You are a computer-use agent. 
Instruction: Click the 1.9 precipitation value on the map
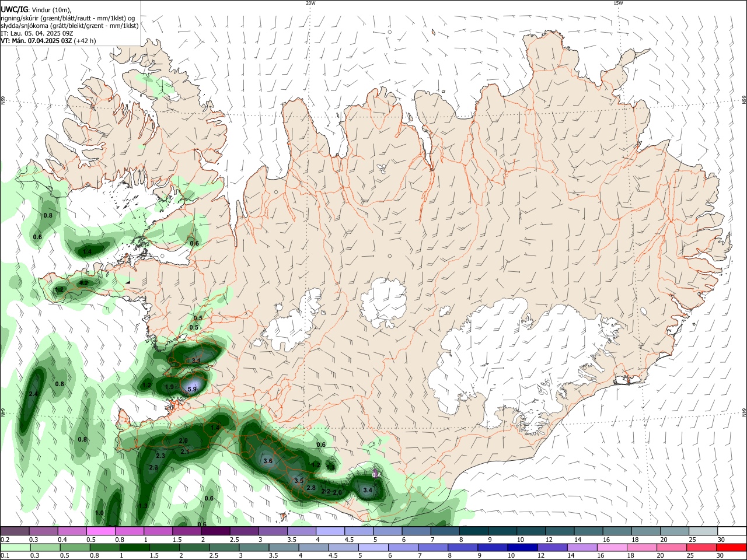[x=169, y=387]
